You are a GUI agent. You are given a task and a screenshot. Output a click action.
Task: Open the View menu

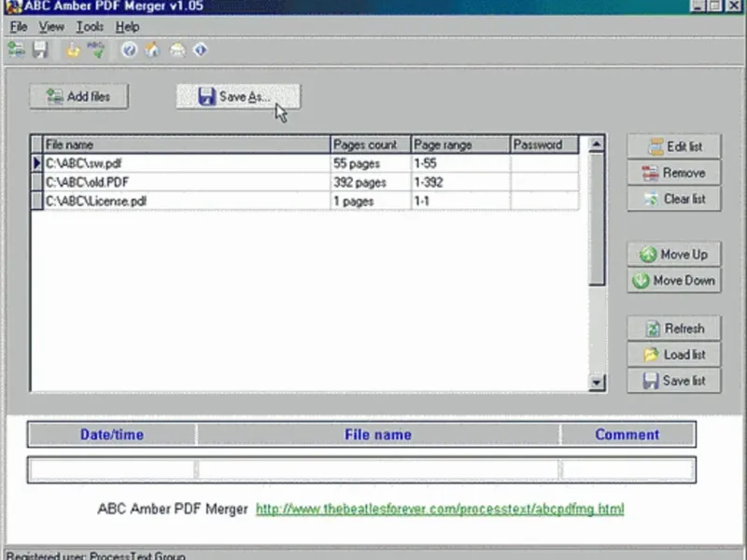click(x=51, y=27)
